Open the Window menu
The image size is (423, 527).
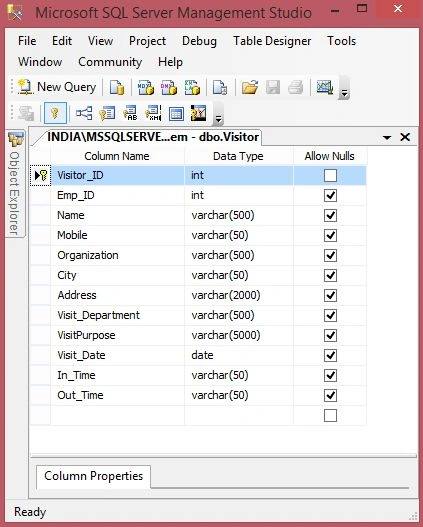pyautogui.click(x=40, y=62)
